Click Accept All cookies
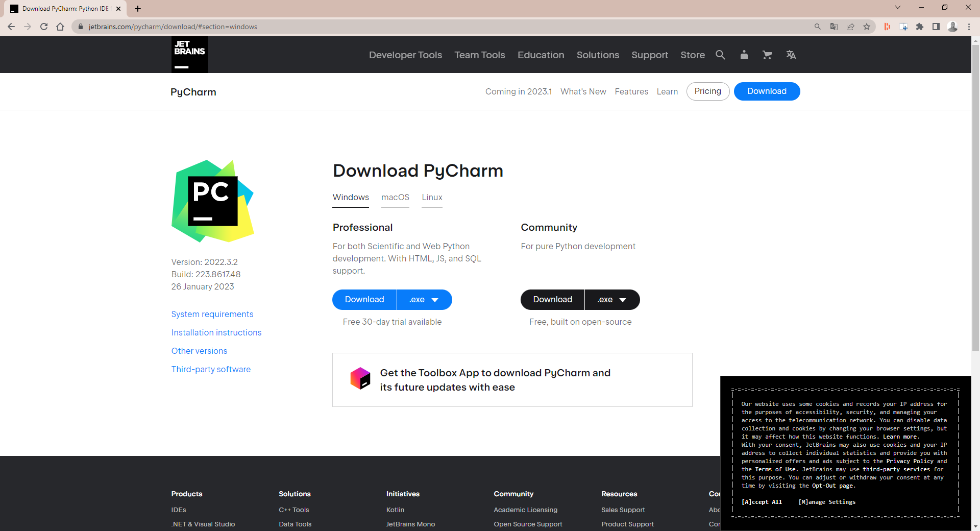Viewport: 980px width, 531px height. coord(762,502)
